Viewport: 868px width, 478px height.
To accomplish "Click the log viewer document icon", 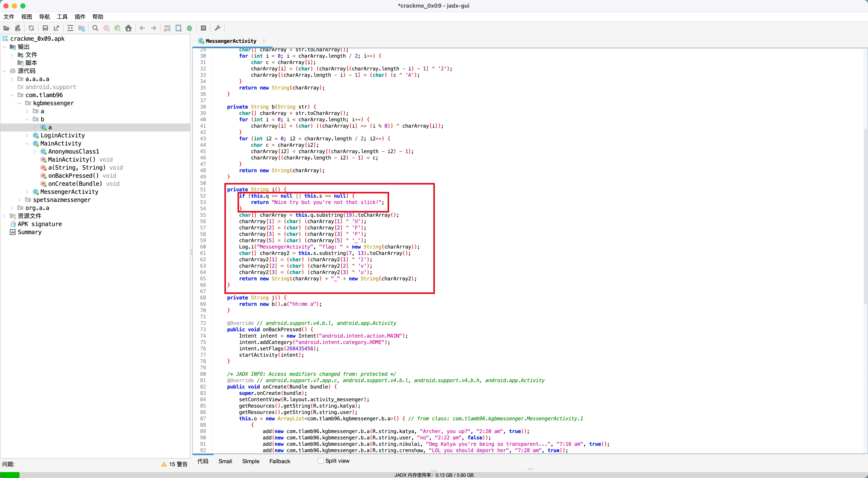I will point(203,28).
